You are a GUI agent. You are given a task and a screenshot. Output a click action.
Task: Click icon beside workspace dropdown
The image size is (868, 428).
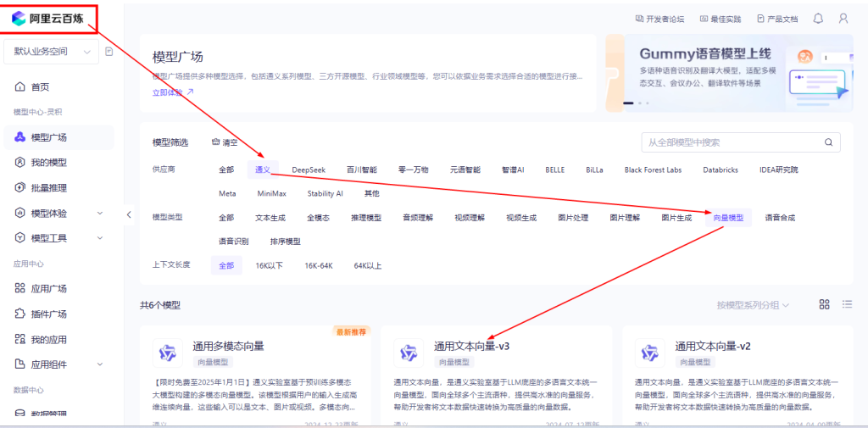point(109,52)
